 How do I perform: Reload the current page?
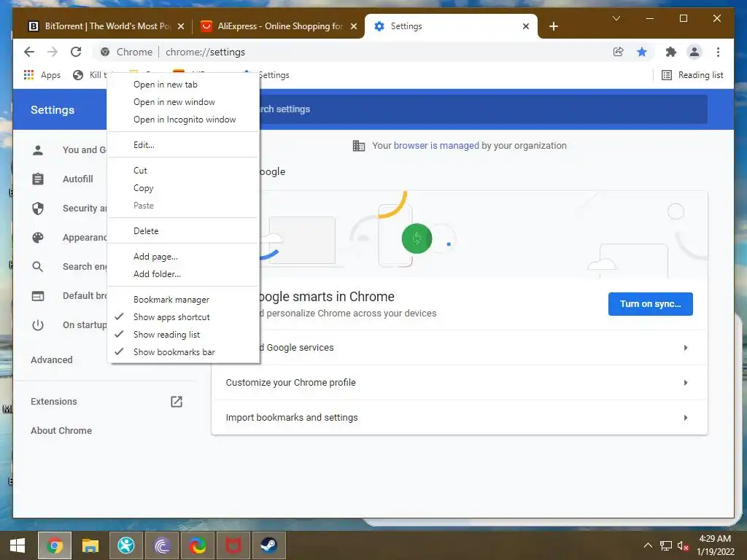coord(76,52)
